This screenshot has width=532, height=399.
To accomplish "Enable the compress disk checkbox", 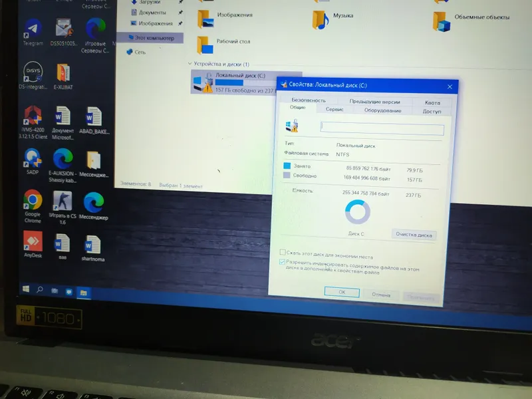I will pyautogui.click(x=282, y=252).
